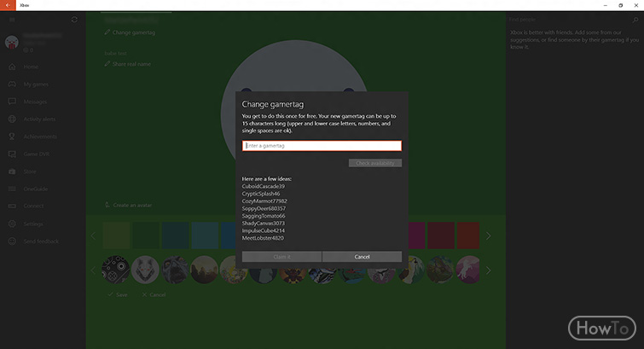
Task: Pick the dark maroon color swatch
Action: tap(441, 236)
